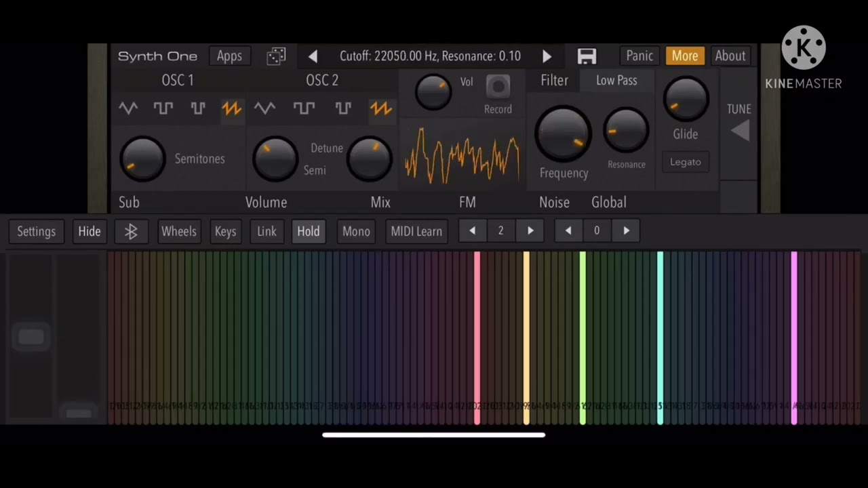This screenshot has height=488, width=868.
Task: Click the Sub label
Action: coord(129,202)
